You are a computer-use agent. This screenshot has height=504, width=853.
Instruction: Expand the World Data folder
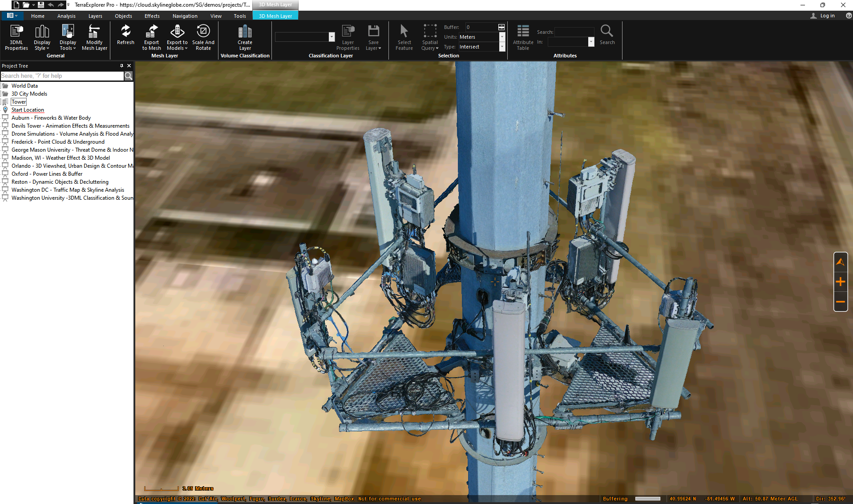click(x=24, y=86)
